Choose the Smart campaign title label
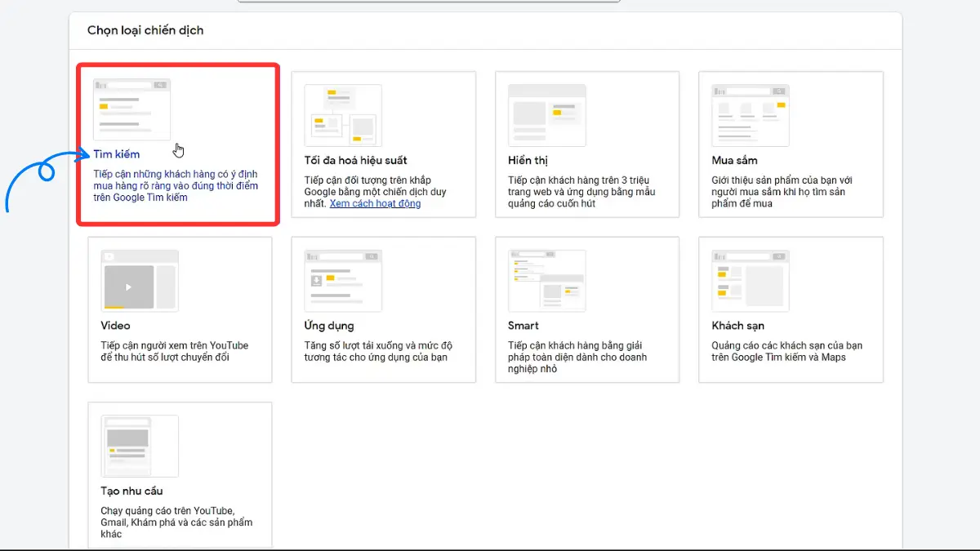This screenshot has width=980, height=551. [523, 326]
